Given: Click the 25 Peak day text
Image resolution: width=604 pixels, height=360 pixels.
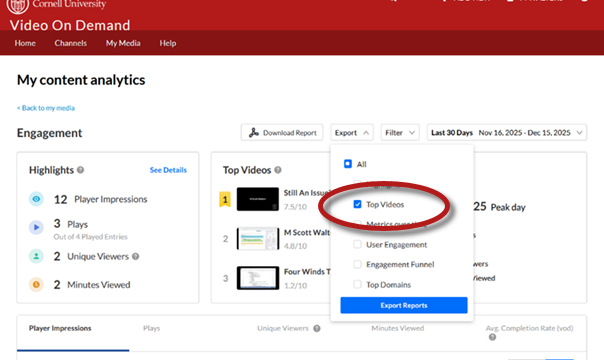Looking at the screenshot, I should coord(499,207).
